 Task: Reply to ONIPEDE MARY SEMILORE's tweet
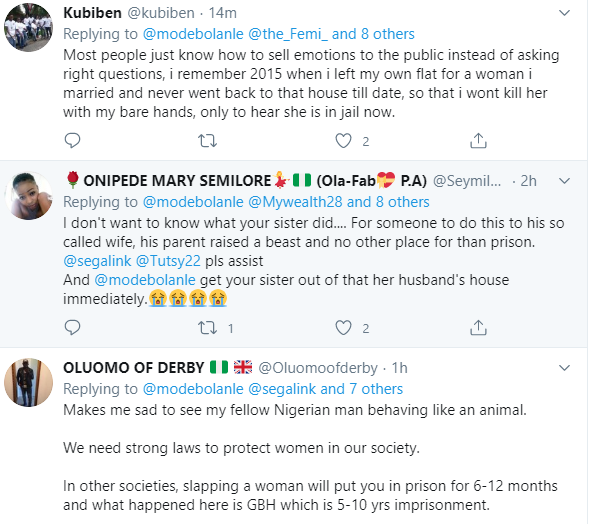72,328
